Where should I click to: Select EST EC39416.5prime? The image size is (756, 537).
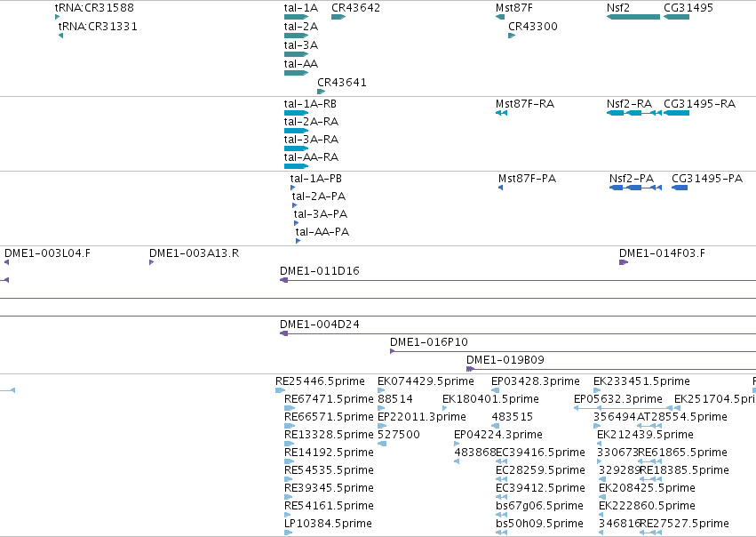(x=501, y=461)
